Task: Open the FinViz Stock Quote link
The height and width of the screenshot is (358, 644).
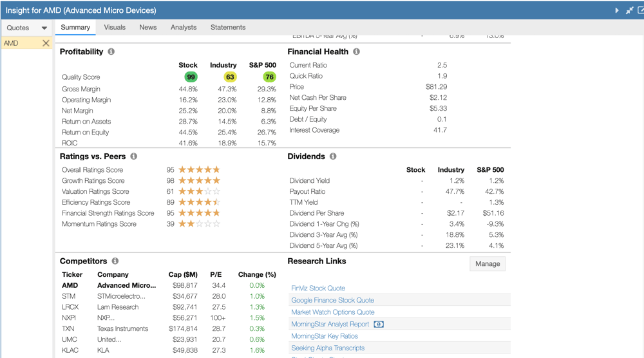Action: [318, 288]
